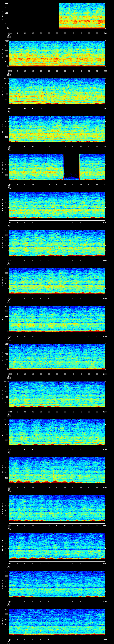Click the '2:07:00' time axis label
Viewport: 114px width, 644px height.
pos(9,147)
